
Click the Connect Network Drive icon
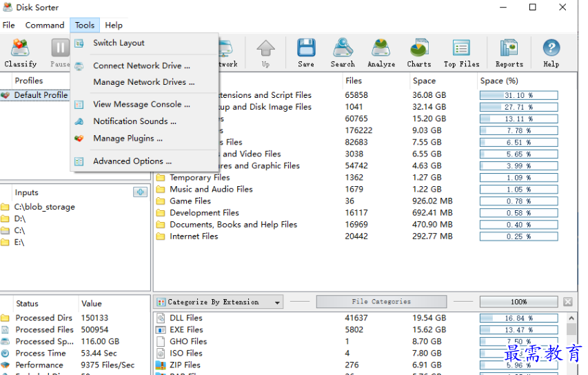tap(79, 66)
